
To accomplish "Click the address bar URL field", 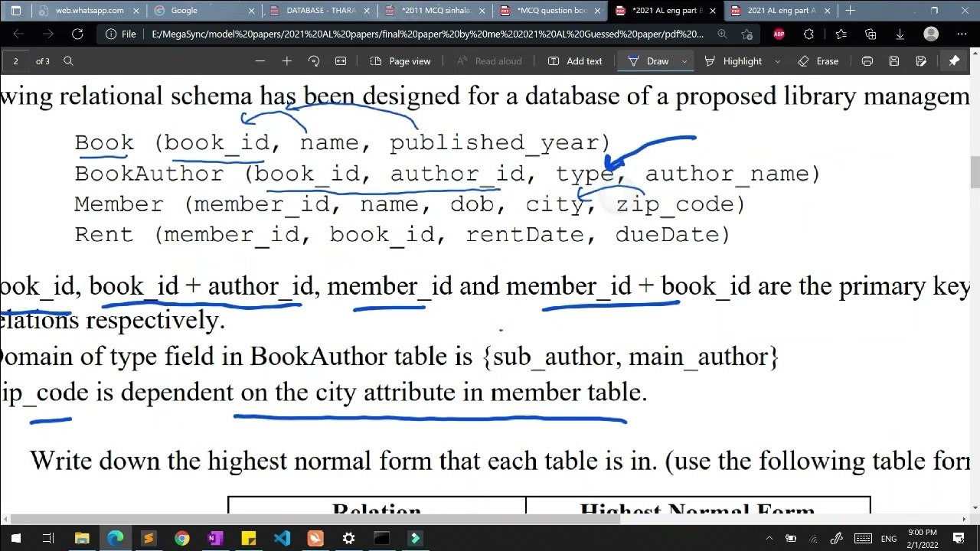I will 427,34.
